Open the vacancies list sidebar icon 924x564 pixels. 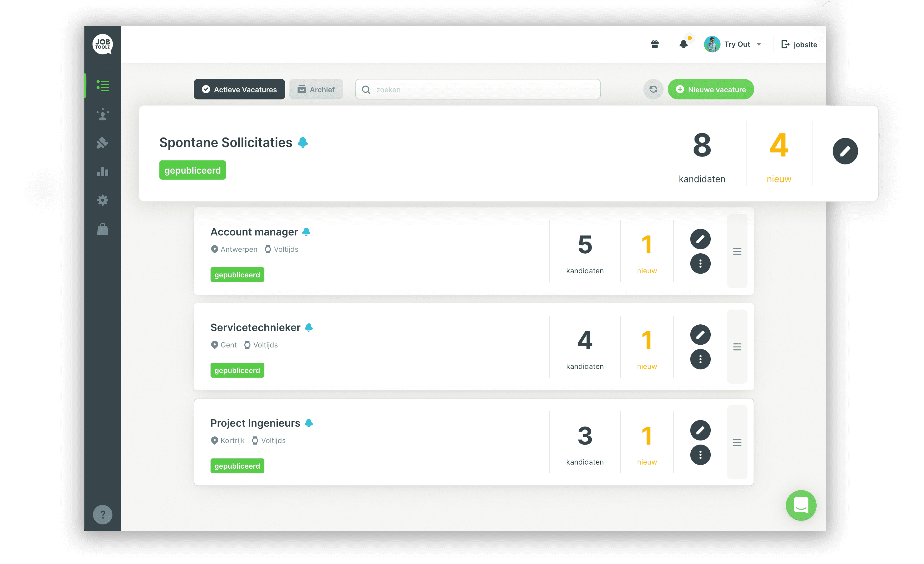(x=102, y=86)
